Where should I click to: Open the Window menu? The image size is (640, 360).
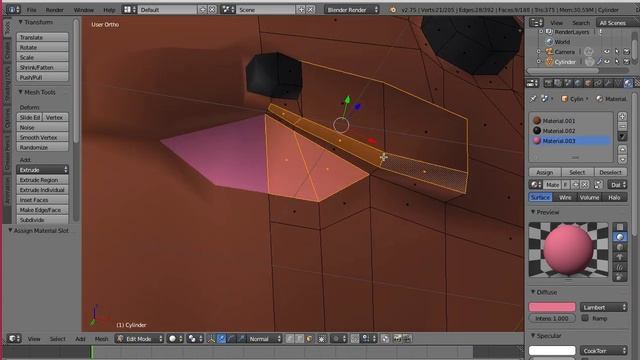pyautogui.click(x=84, y=10)
